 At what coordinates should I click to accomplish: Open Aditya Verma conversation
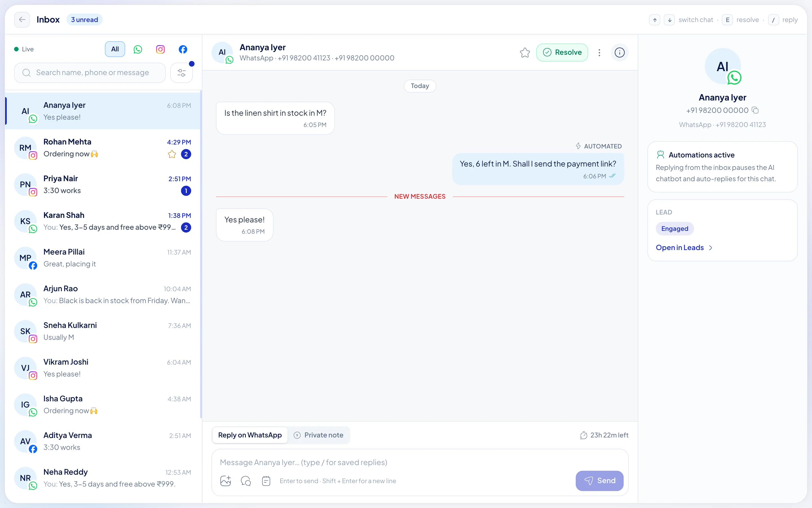pos(103,441)
